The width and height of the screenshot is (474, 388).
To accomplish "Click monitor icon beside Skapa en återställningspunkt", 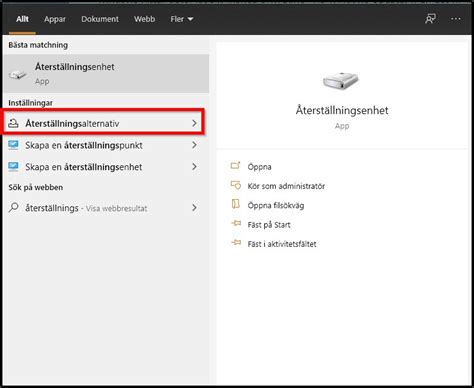I will coord(13,145).
